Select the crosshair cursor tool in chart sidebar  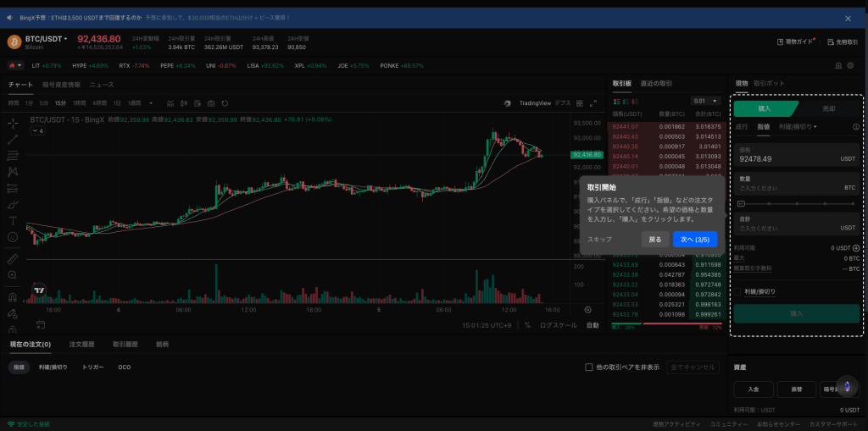point(13,123)
